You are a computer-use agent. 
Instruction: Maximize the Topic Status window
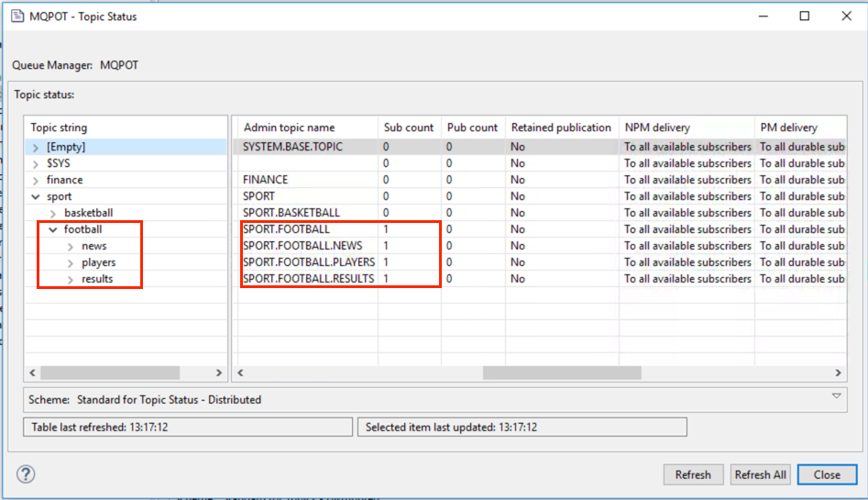pyautogui.click(x=805, y=17)
